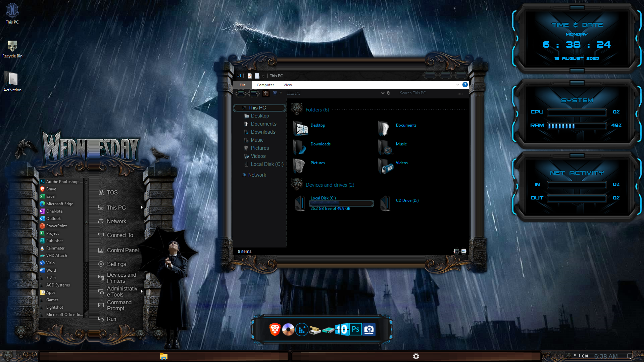Open the Brave browser icon in the dock
The width and height of the screenshot is (644, 362).
275,330
